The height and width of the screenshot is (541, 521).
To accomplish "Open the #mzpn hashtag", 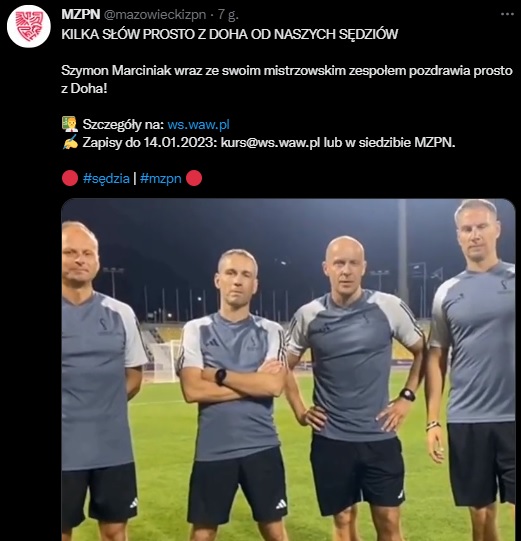I will tap(160, 178).
